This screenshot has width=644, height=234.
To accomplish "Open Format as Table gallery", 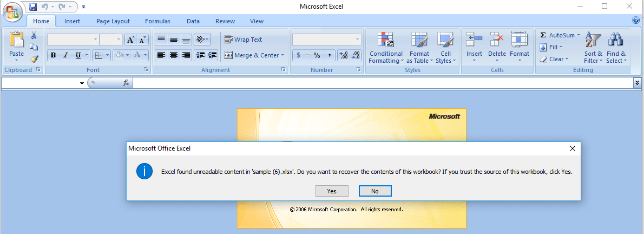I will pyautogui.click(x=420, y=48).
